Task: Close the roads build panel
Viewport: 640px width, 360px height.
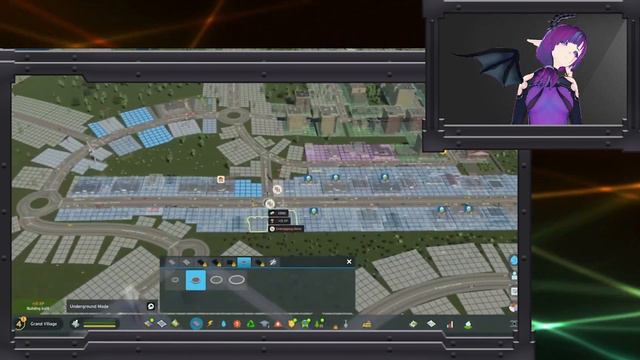Action: [x=349, y=262]
